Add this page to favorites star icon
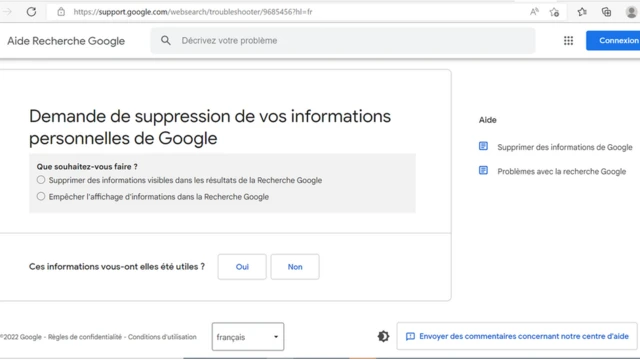Screen dimensions: 640x360 click(554, 12)
